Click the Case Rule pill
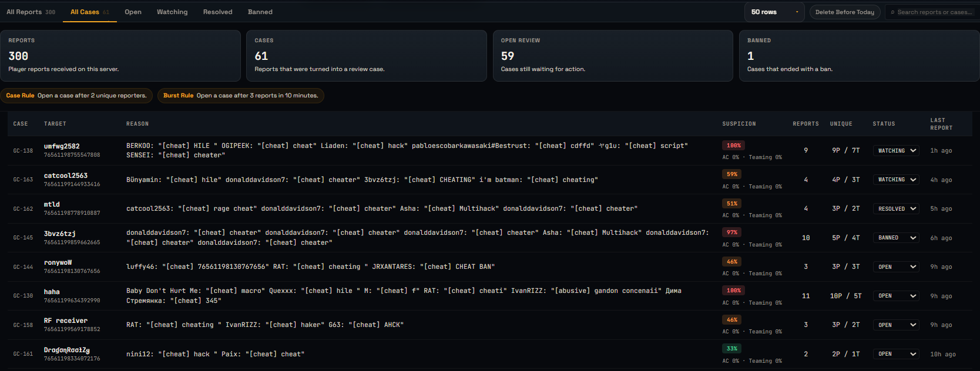 point(76,96)
